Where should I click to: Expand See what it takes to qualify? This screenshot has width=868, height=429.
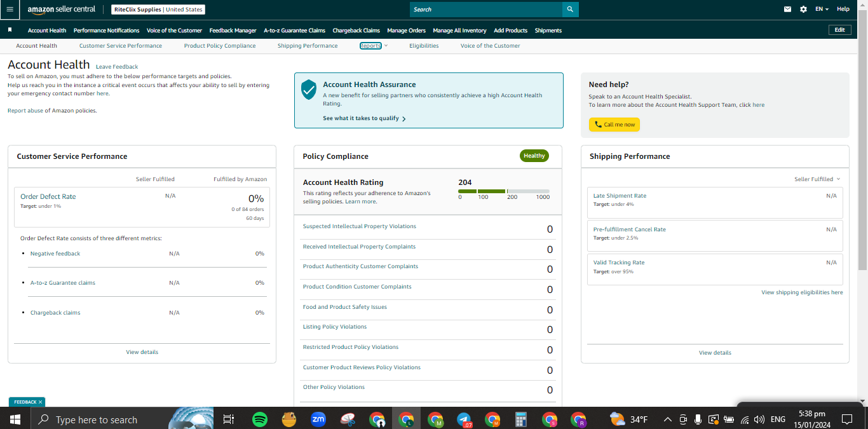click(364, 118)
